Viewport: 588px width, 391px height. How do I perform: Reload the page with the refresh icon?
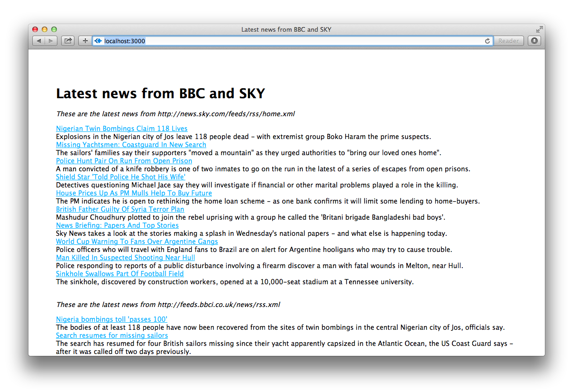coord(487,41)
